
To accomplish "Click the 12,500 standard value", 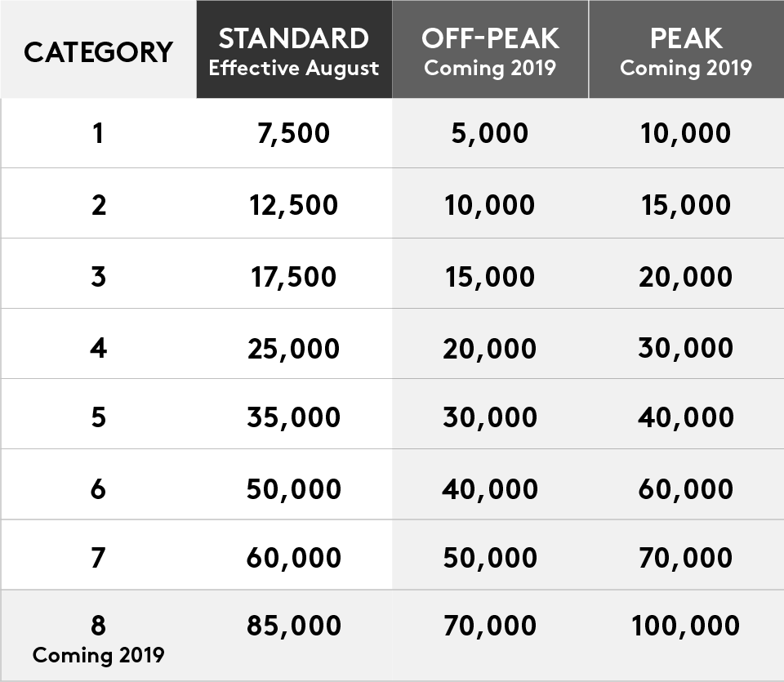I will pos(293,204).
